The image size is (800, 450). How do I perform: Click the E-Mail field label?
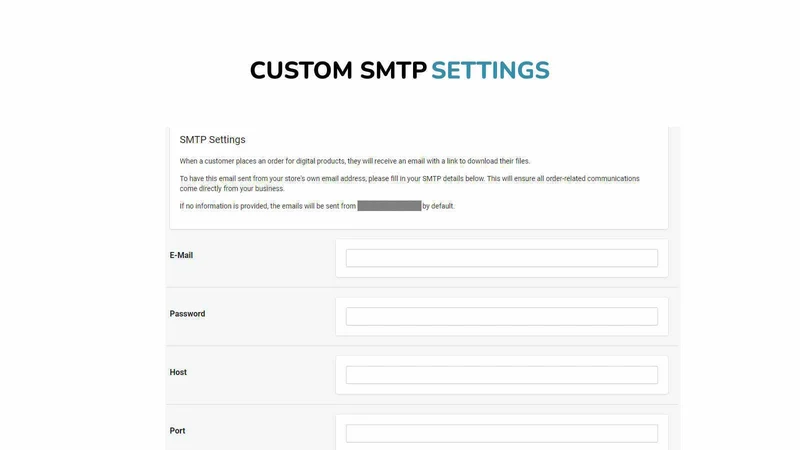point(181,255)
